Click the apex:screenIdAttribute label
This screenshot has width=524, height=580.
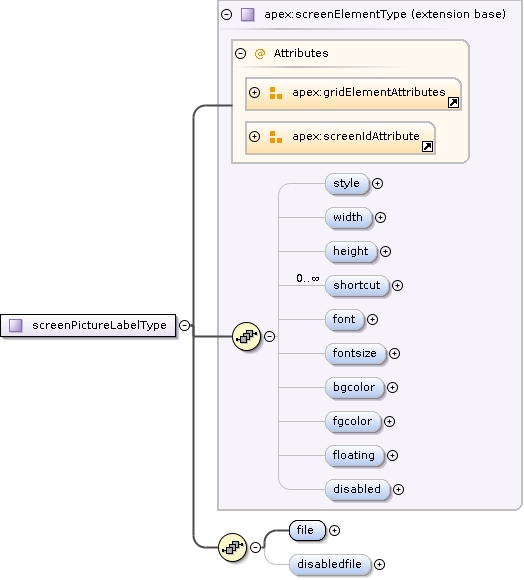356,136
